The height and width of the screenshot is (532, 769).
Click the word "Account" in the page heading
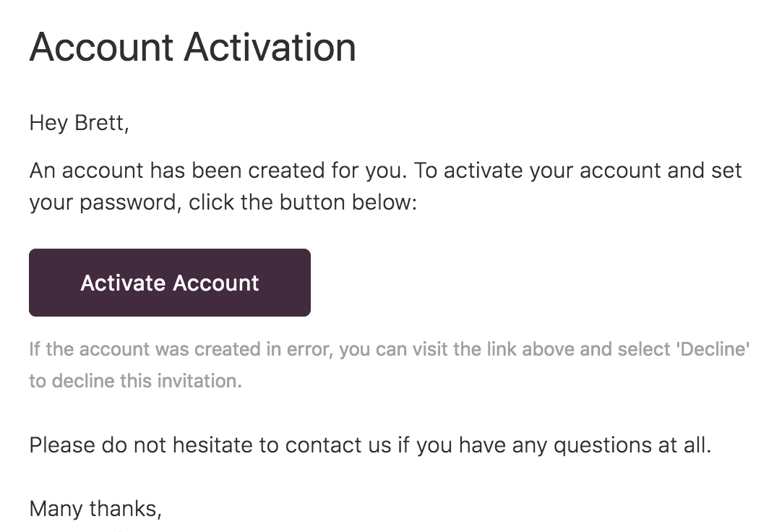[x=100, y=48]
